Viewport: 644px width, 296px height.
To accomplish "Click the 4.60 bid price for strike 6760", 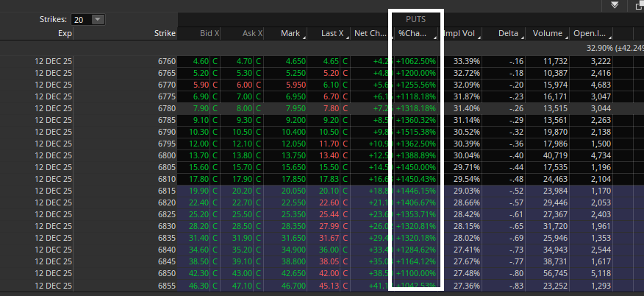I will pyautogui.click(x=201, y=62).
